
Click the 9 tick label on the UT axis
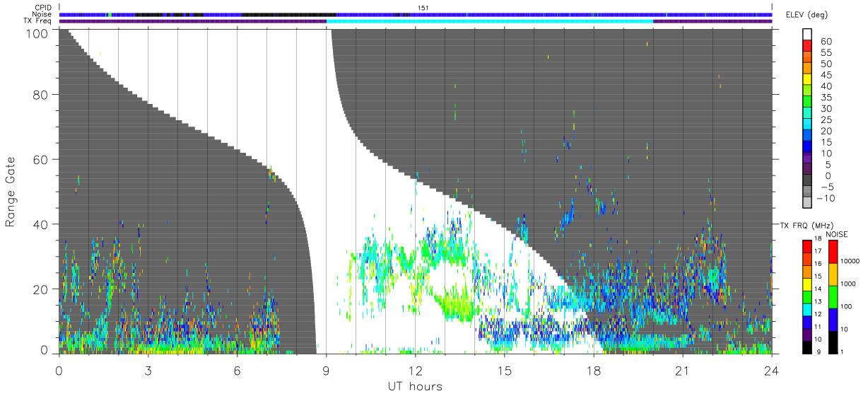click(x=326, y=371)
